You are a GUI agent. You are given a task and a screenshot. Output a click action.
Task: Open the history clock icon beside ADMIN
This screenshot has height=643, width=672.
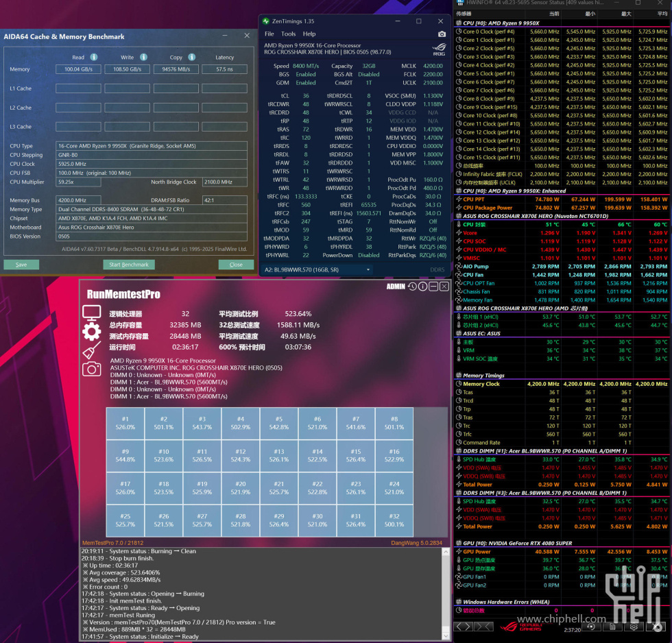coord(412,286)
